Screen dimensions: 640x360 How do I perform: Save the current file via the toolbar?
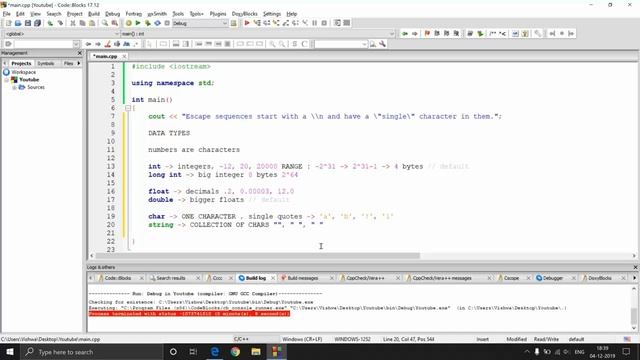[x=28, y=23]
